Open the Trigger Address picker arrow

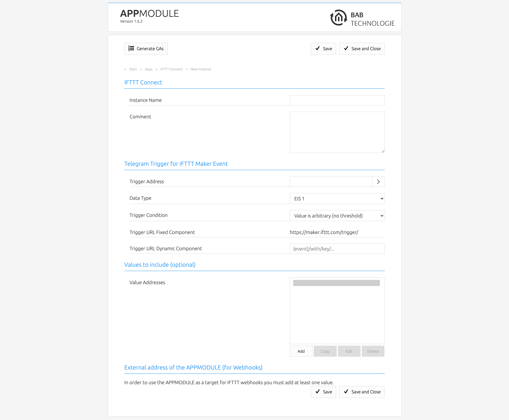point(378,182)
